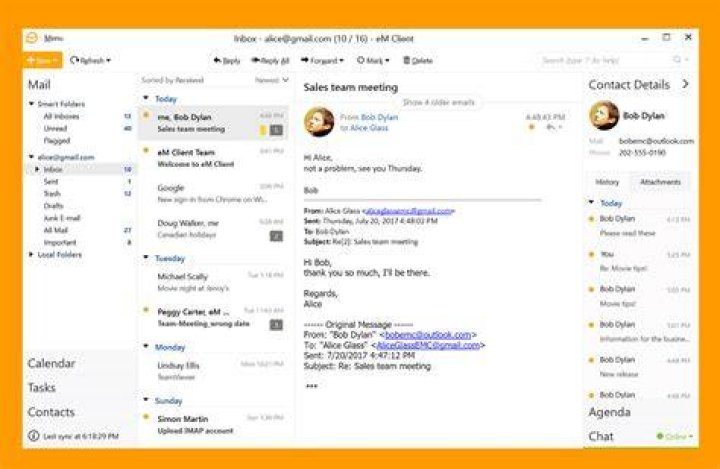Viewport: 720px width, 469px height.
Task: Toggle unread dot on Peggy Carter email
Action: (146, 310)
